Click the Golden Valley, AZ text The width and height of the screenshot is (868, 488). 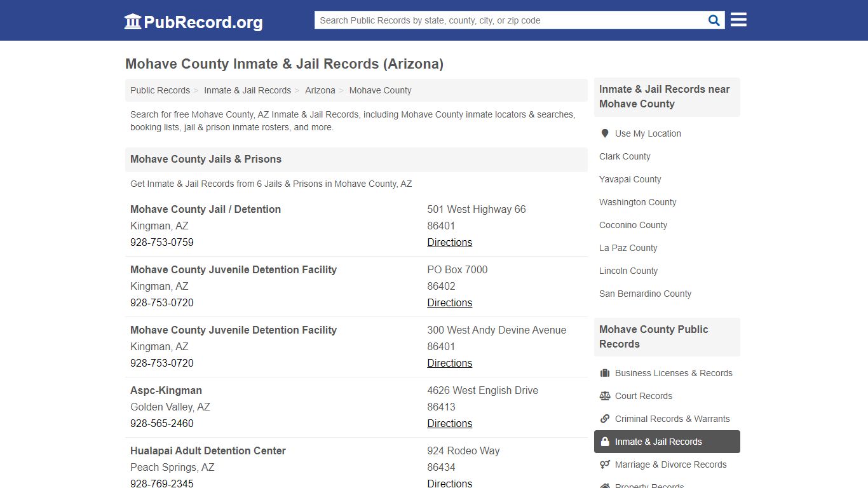170,407
